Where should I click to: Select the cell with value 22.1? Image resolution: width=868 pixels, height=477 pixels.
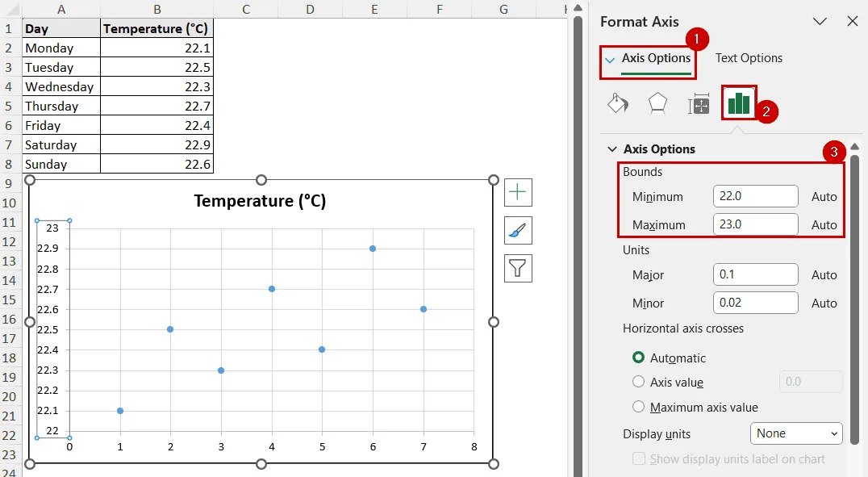click(x=157, y=48)
